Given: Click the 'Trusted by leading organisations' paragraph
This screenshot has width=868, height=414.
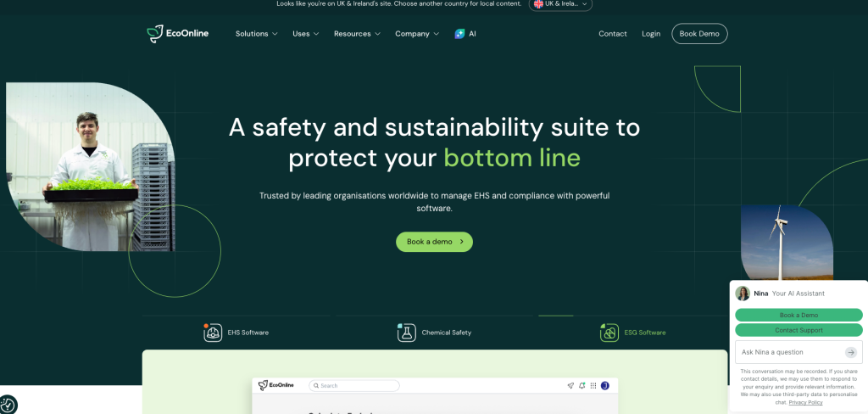Looking at the screenshot, I should tap(435, 202).
